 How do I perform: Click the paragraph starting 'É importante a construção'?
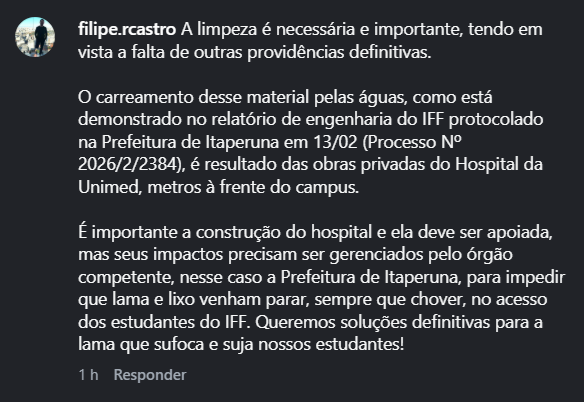pos(321,288)
